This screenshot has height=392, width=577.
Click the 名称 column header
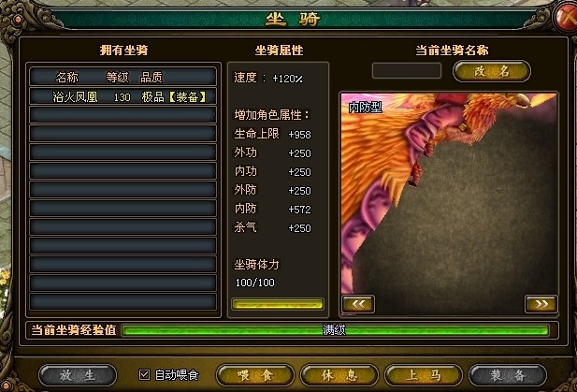point(67,78)
